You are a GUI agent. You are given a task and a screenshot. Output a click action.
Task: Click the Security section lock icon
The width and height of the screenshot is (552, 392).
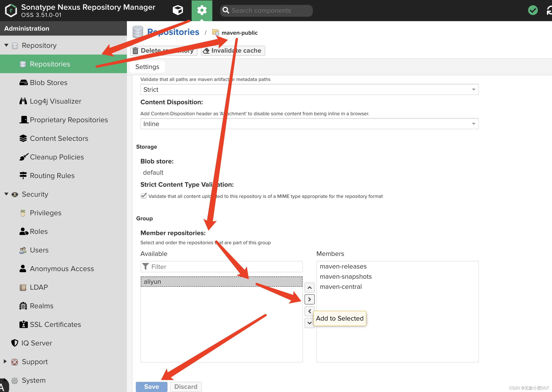point(15,194)
